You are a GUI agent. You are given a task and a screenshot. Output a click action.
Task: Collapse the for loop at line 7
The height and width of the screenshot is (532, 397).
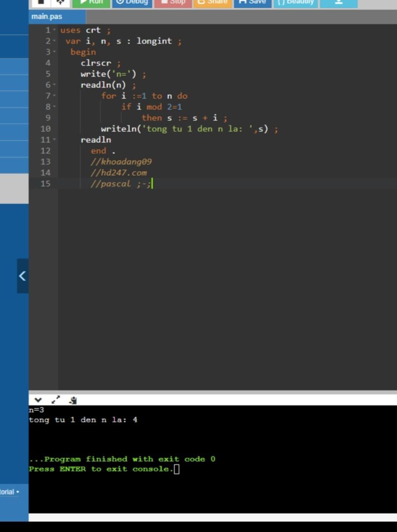54,96
